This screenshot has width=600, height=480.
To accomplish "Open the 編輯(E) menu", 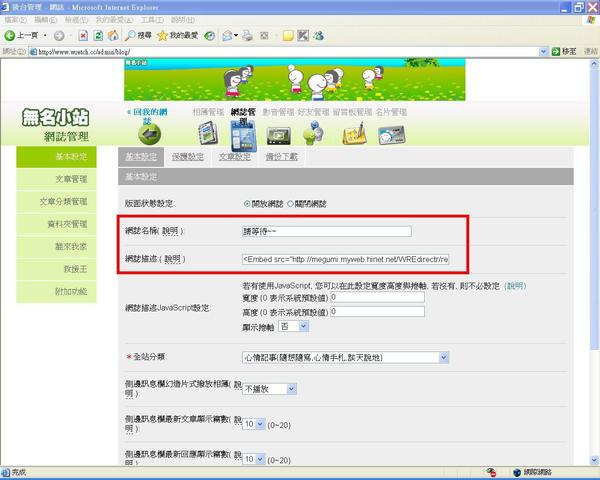I will [45, 20].
